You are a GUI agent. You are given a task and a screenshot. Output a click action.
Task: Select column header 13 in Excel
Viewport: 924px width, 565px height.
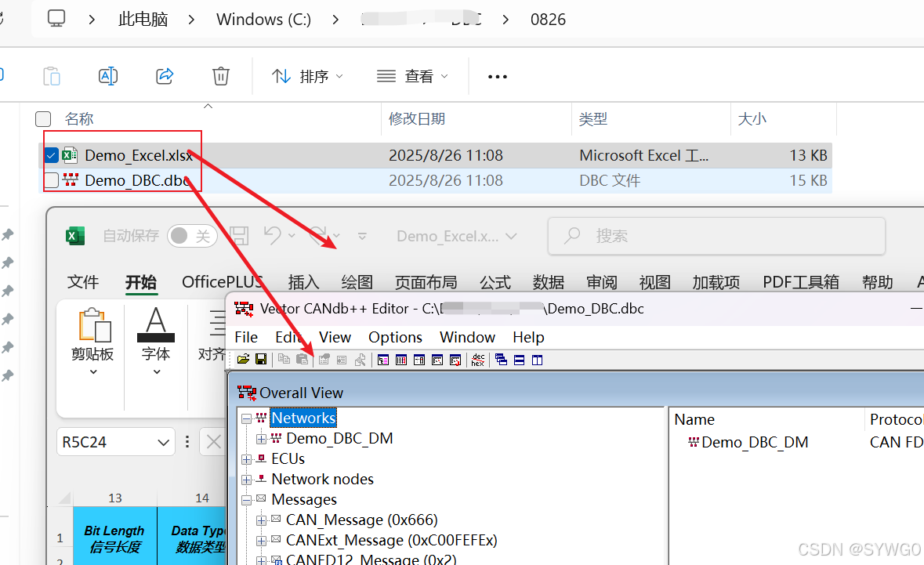tap(115, 498)
